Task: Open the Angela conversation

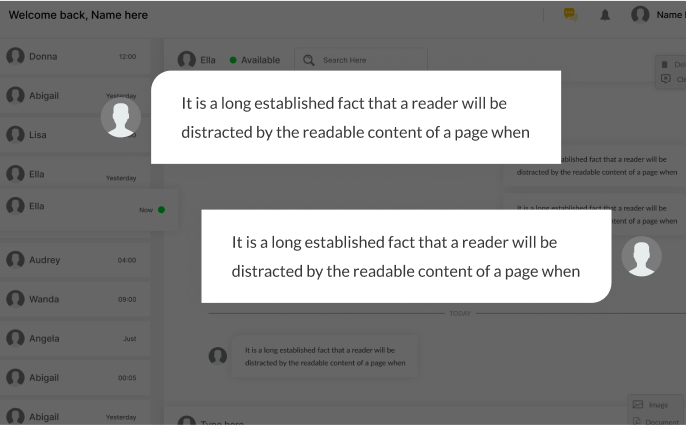Action: click(75, 338)
